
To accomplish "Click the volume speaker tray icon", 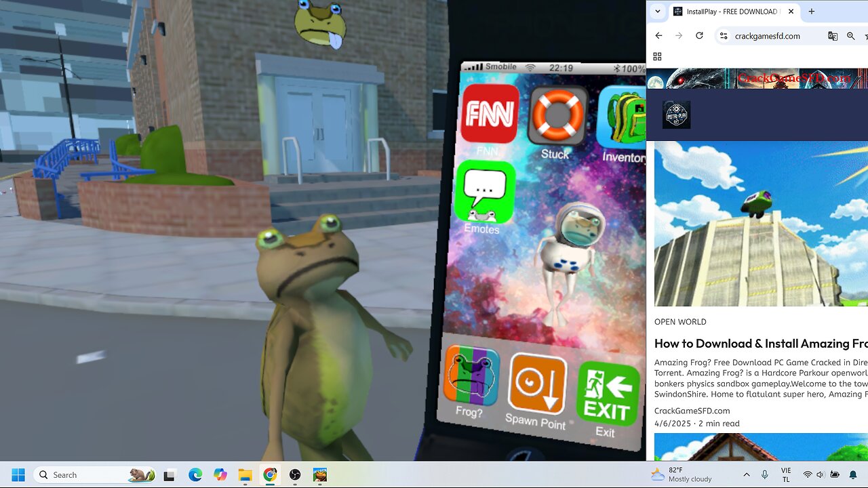I will (x=821, y=475).
